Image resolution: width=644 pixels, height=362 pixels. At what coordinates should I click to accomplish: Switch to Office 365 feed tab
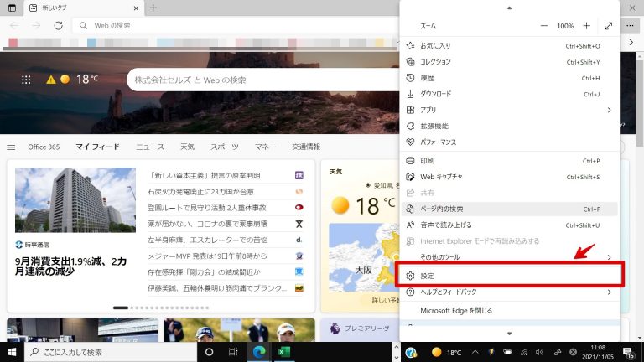tap(44, 147)
